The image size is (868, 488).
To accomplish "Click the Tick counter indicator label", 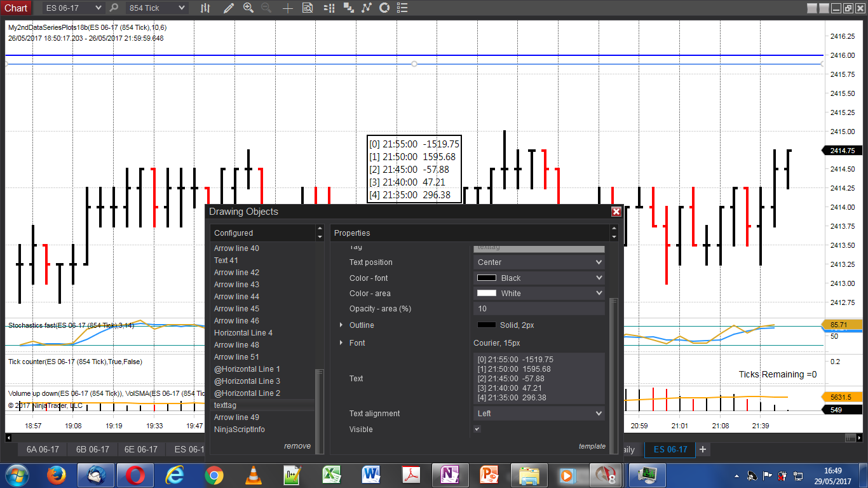I will point(75,362).
